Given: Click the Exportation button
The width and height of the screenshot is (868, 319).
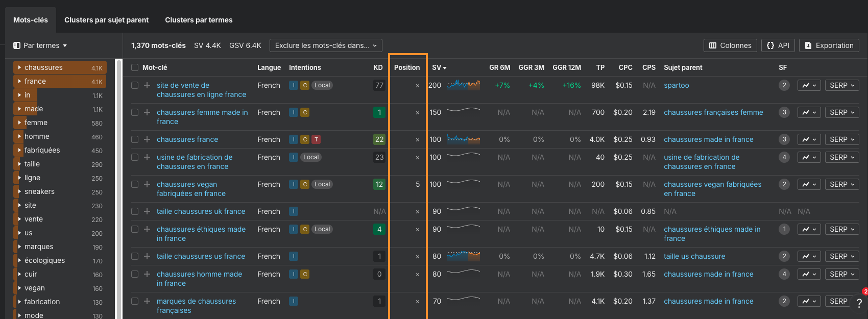Looking at the screenshot, I should [829, 45].
